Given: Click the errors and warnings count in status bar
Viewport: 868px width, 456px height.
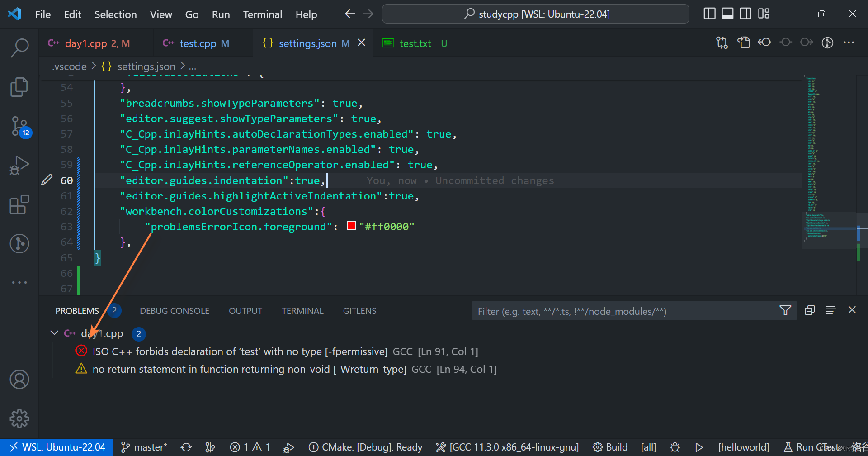Looking at the screenshot, I should tap(250, 447).
